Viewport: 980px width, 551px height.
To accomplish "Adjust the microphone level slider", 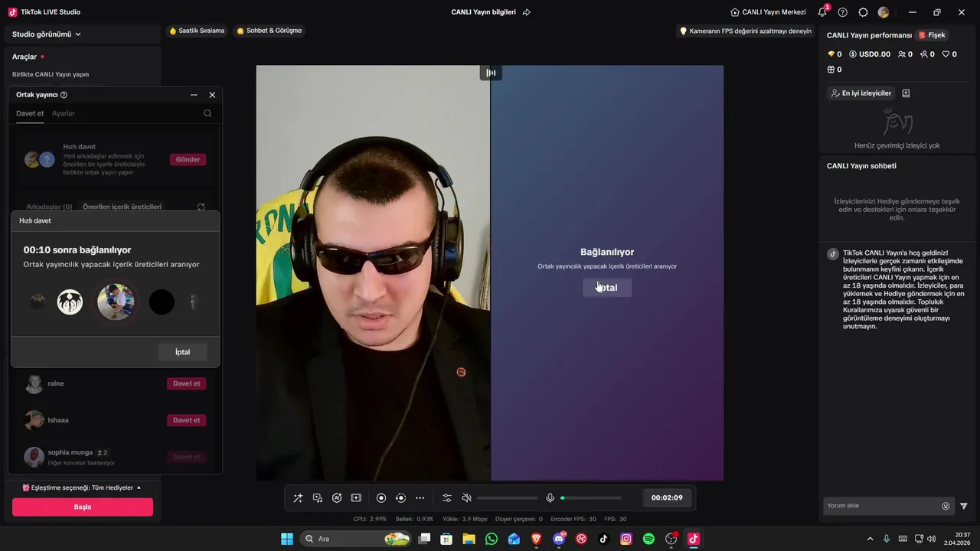I will pyautogui.click(x=590, y=498).
